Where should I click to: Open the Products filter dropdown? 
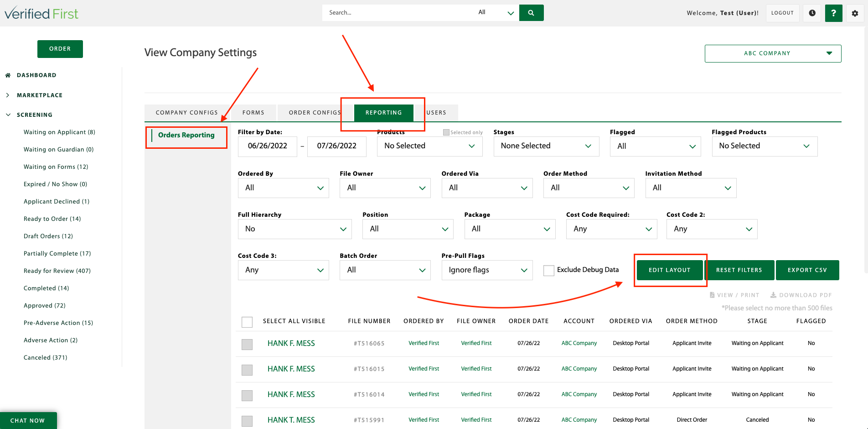[x=430, y=146]
